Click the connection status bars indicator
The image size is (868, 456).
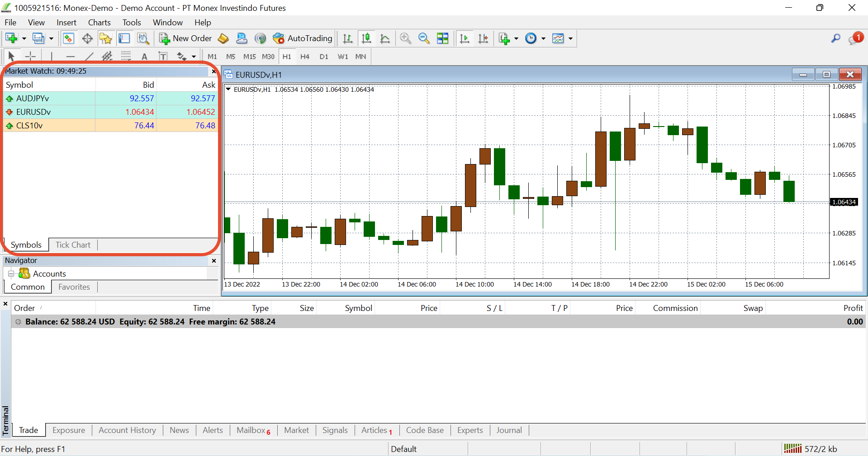(792, 448)
